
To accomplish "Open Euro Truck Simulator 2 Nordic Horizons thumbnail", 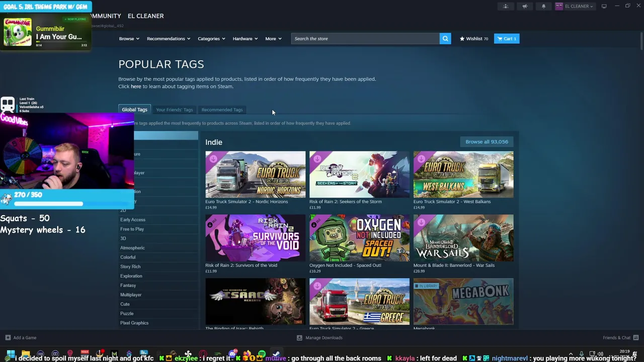I will [255, 174].
